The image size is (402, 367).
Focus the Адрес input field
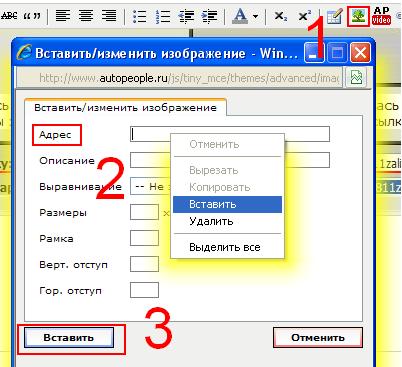coord(230,134)
